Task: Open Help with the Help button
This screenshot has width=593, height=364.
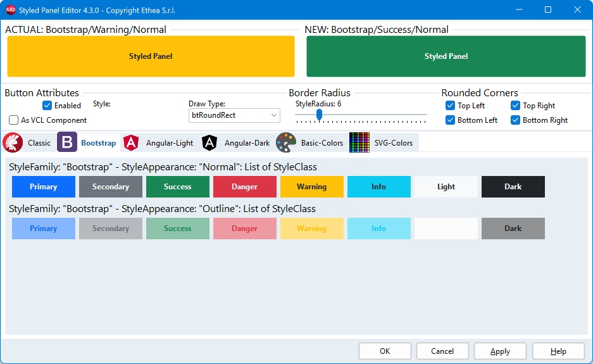Action: coord(558,351)
